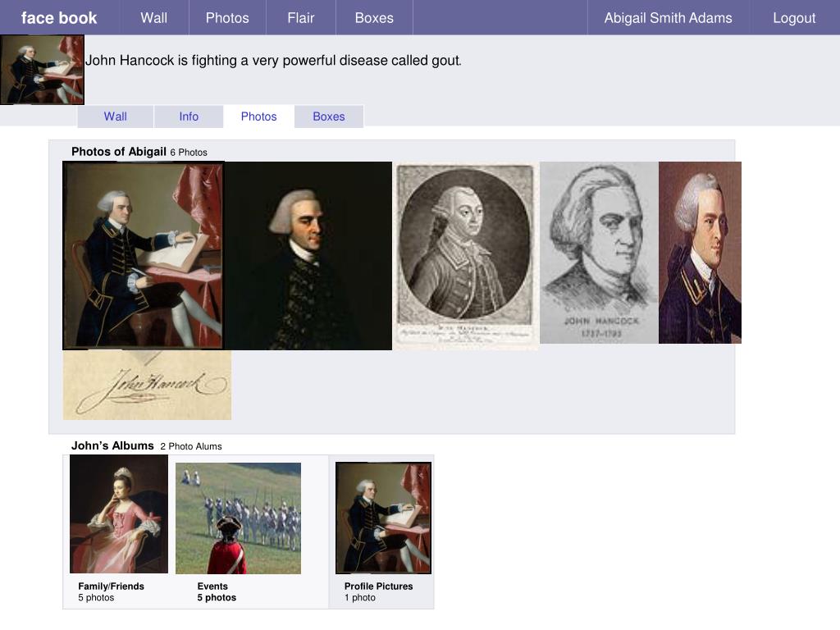Open the seated Hancock painting at desk

tap(143, 256)
